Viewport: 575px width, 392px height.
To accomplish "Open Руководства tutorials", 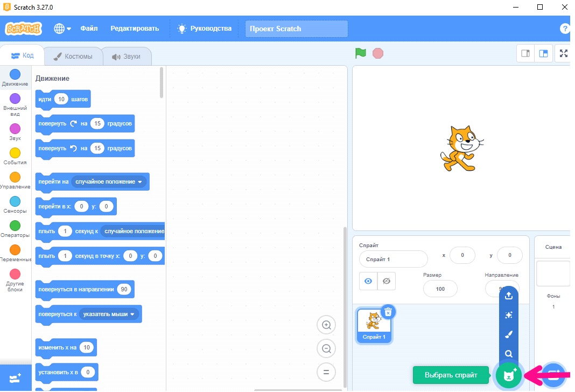I will [x=204, y=28].
